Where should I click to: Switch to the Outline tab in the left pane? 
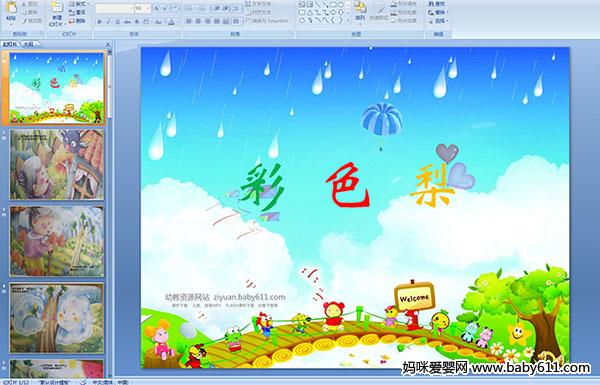click(28, 44)
